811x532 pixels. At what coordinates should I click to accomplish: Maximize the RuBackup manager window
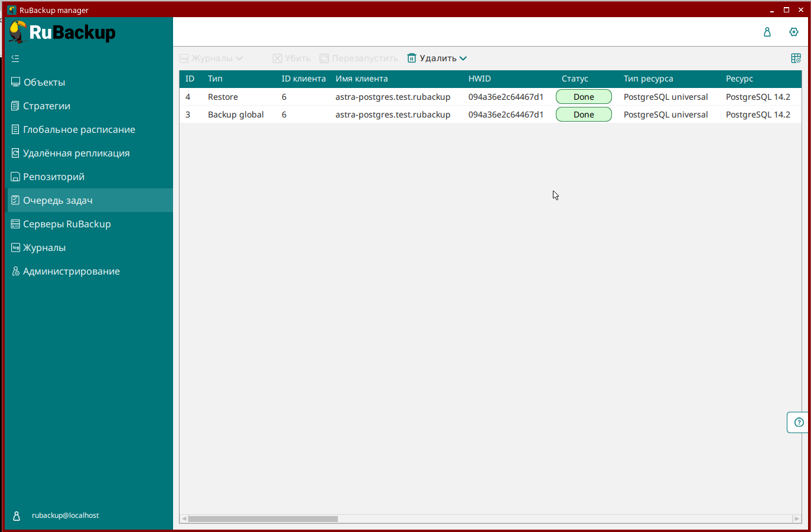click(786, 10)
